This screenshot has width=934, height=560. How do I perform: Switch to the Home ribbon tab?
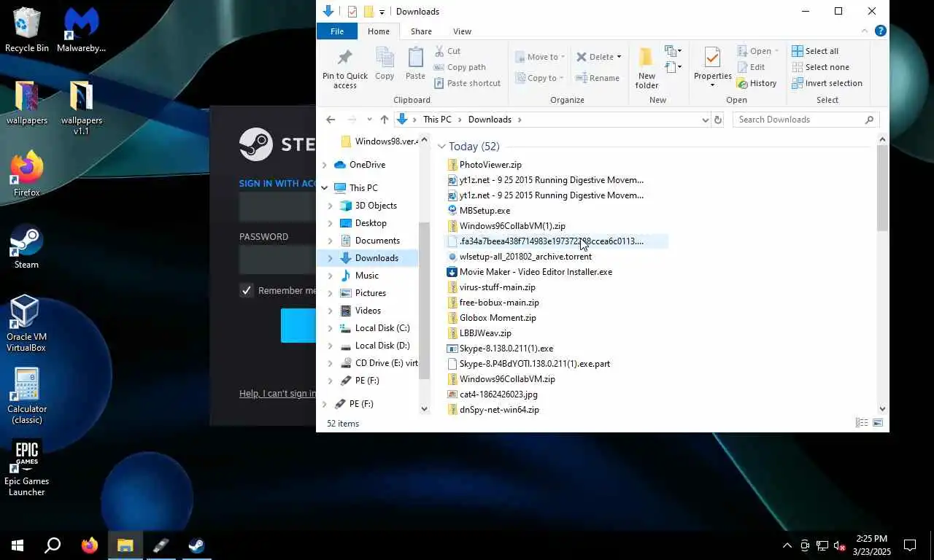click(379, 31)
